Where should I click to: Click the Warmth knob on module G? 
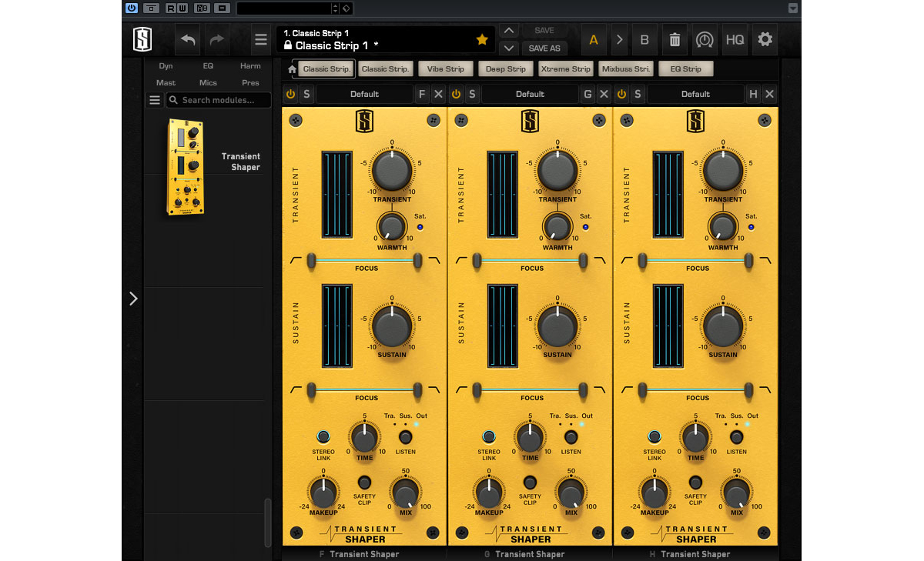tap(557, 226)
